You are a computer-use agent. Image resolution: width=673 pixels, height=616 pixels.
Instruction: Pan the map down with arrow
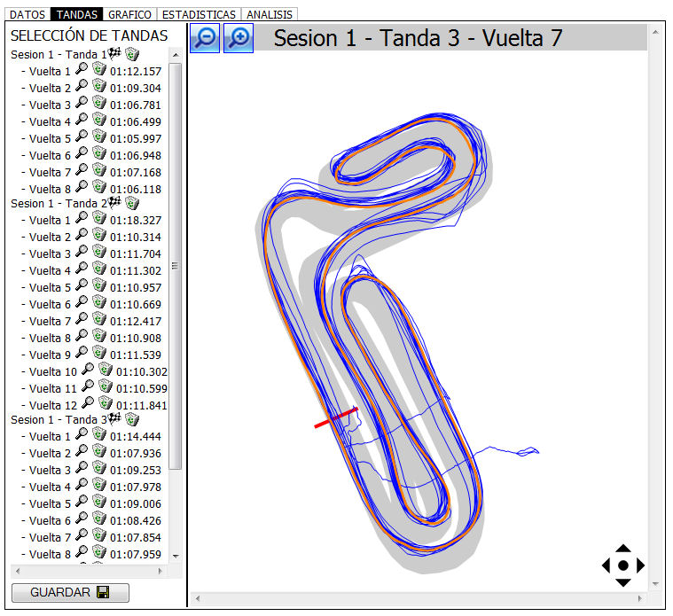tap(622, 582)
